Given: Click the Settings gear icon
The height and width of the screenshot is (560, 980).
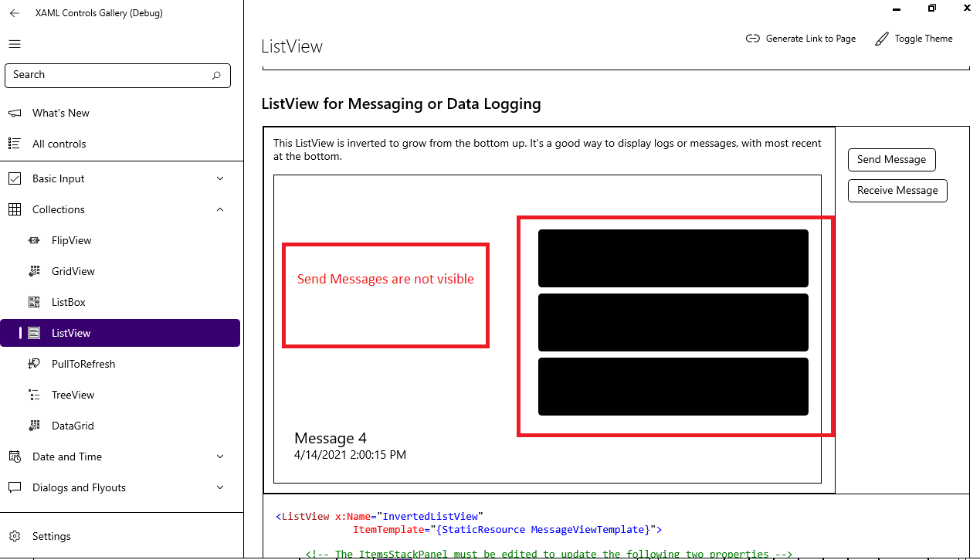Looking at the screenshot, I should 15,536.
